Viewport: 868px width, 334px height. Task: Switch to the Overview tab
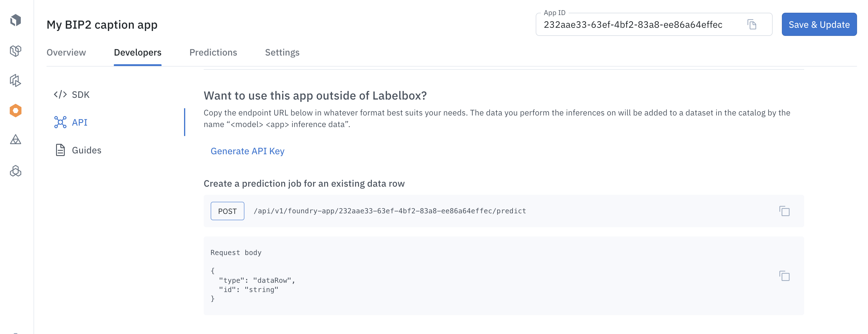(66, 52)
